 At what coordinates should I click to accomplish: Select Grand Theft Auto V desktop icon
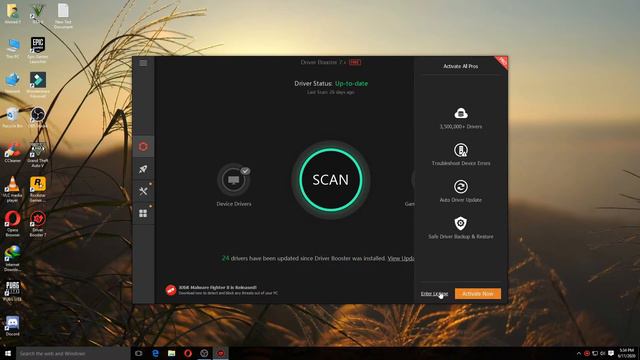tap(38, 155)
